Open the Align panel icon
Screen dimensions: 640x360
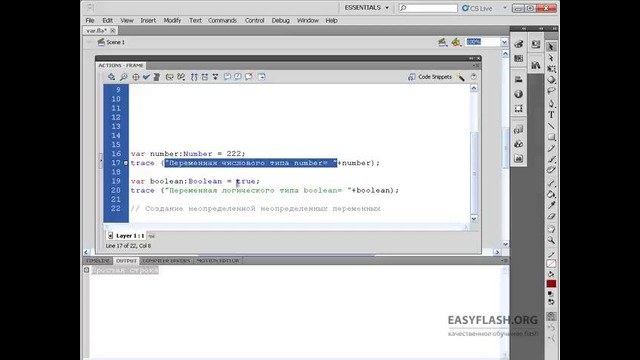point(518,79)
